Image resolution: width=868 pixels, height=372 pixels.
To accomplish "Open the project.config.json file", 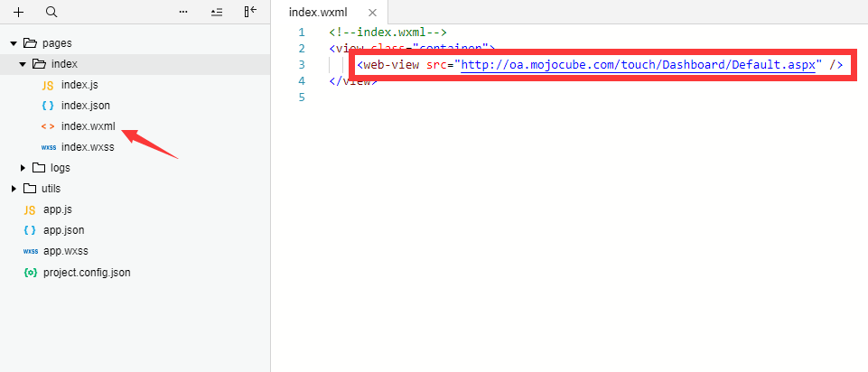I will [87, 273].
